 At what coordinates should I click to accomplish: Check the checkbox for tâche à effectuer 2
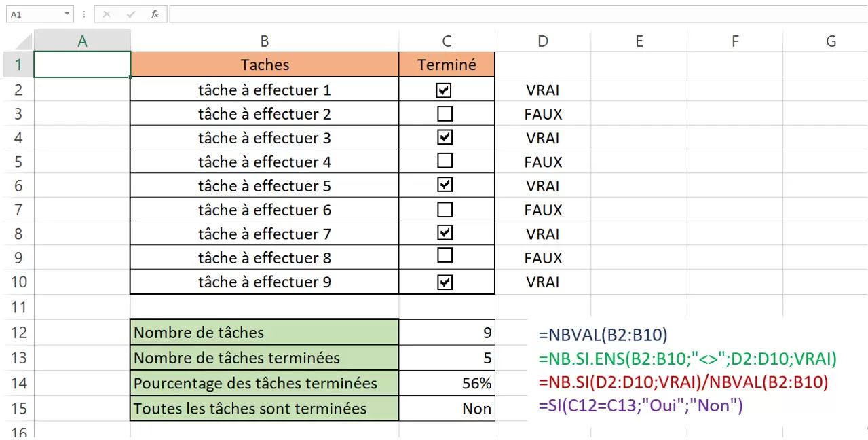point(445,113)
